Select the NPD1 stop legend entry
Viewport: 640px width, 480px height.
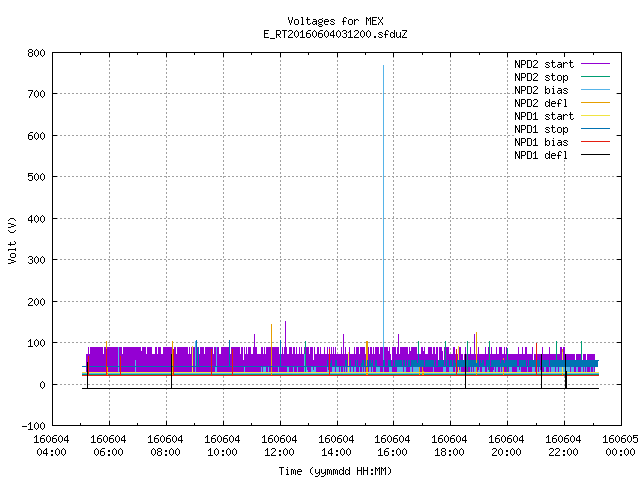pos(541,129)
